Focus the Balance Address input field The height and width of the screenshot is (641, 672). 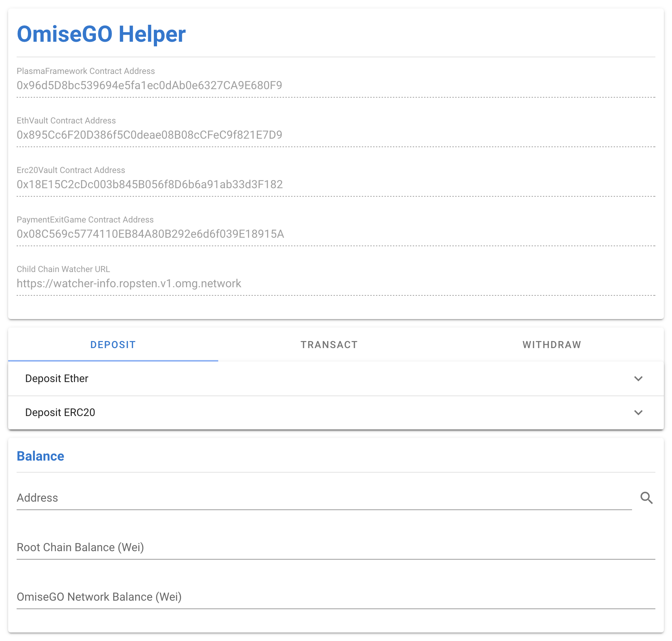324,498
